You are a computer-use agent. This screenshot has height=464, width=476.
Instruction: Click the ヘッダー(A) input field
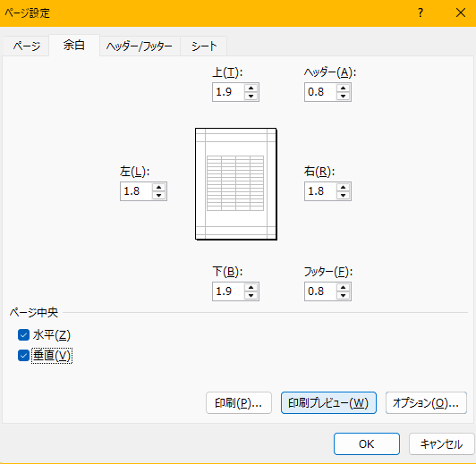[321, 92]
